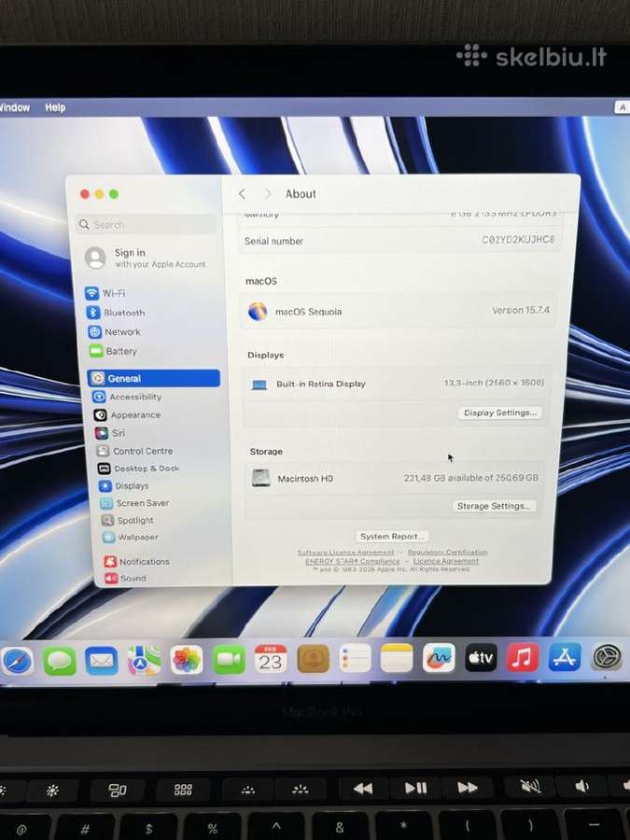630x840 pixels.
Task: Open Wi-Fi settings in sidebar
Action: (x=105, y=293)
